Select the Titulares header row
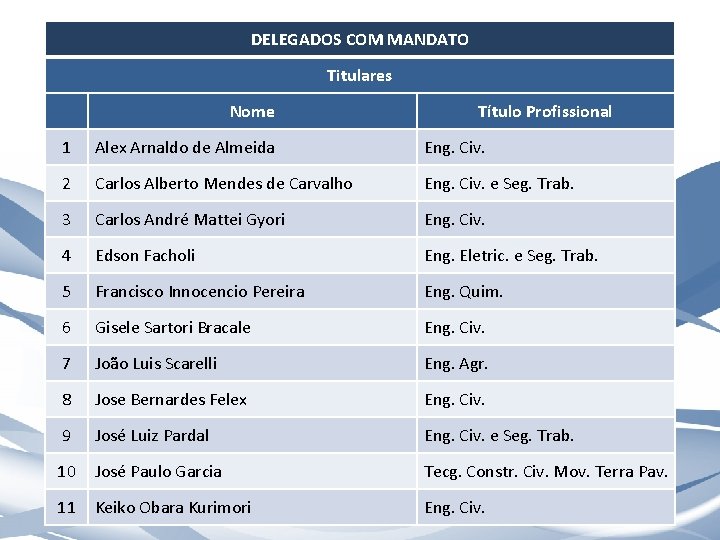The height and width of the screenshot is (540, 720). (360, 75)
